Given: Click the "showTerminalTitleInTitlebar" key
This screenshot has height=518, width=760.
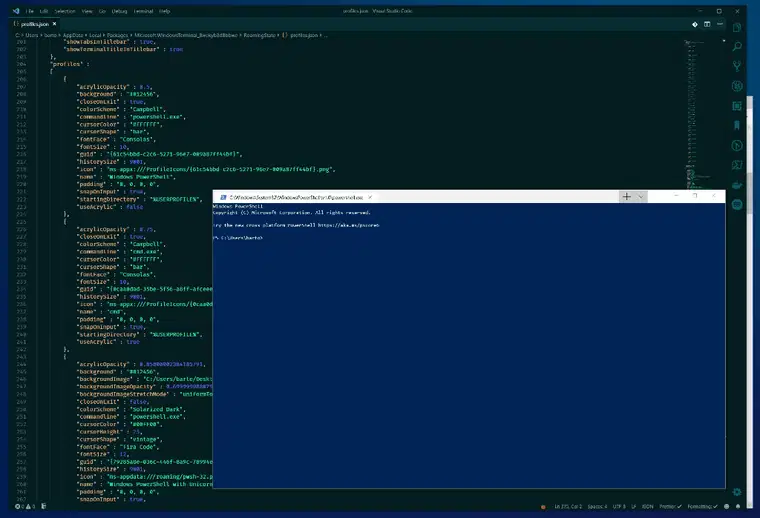Looking at the screenshot, I should (x=111, y=49).
